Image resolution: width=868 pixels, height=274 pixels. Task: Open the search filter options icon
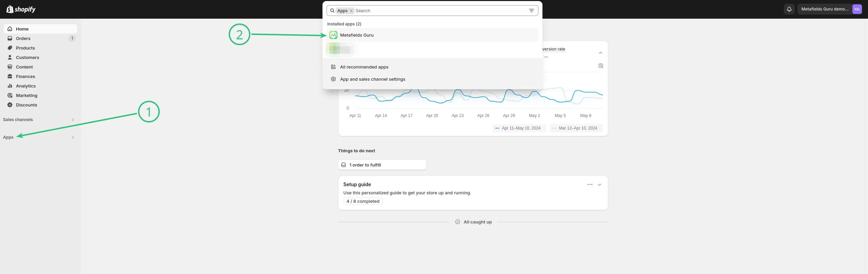pyautogui.click(x=532, y=11)
